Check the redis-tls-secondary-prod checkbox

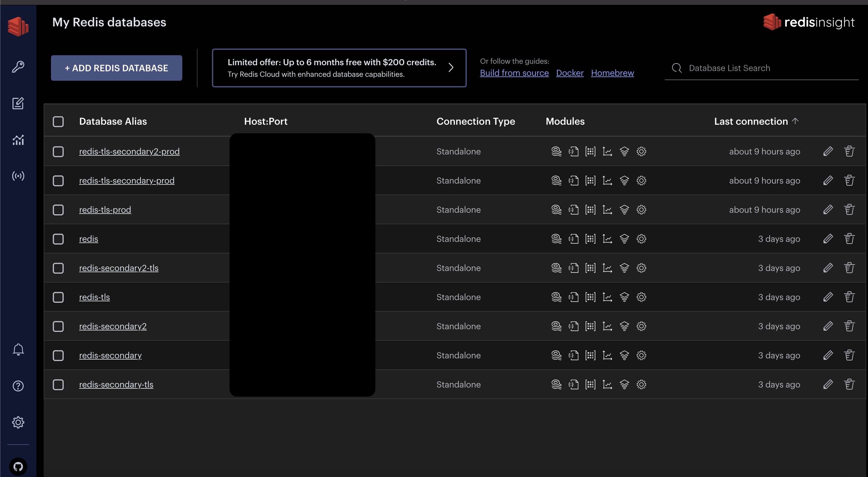[58, 181]
